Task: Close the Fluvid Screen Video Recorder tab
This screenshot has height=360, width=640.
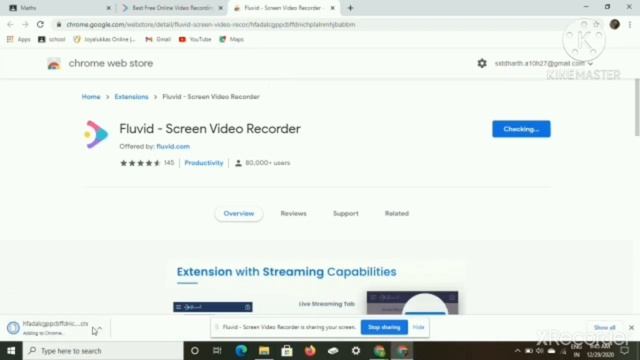Action: click(x=332, y=8)
